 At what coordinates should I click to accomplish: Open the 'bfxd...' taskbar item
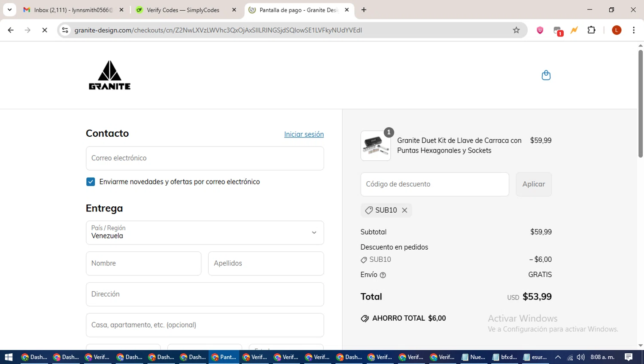504,357
